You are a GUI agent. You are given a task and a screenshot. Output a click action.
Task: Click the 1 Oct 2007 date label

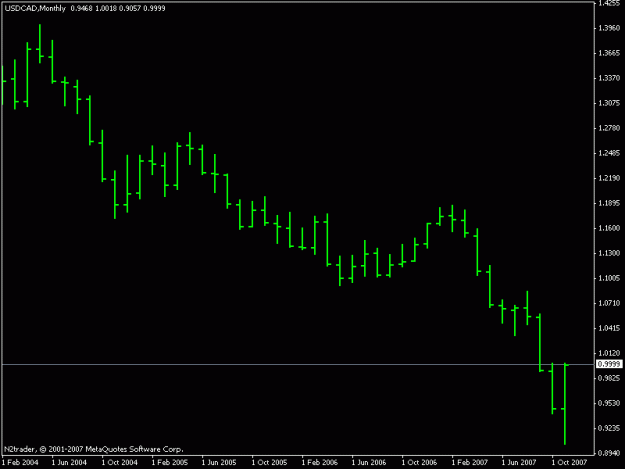[x=569, y=463]
